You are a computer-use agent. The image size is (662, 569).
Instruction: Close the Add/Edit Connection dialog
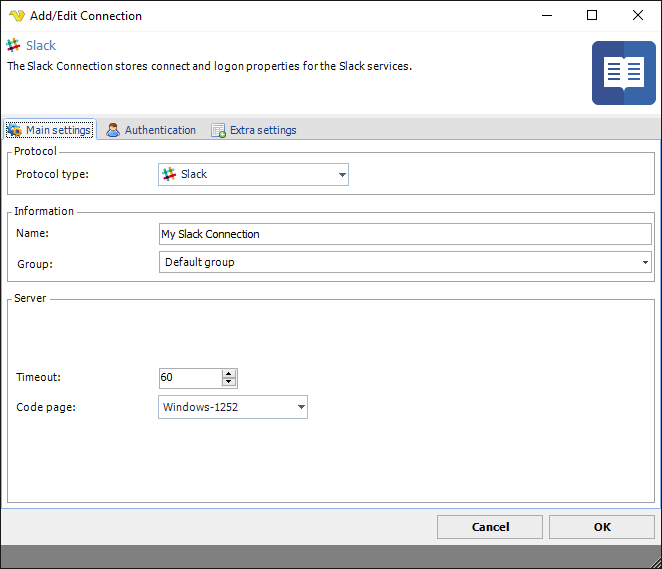(637, 16)
